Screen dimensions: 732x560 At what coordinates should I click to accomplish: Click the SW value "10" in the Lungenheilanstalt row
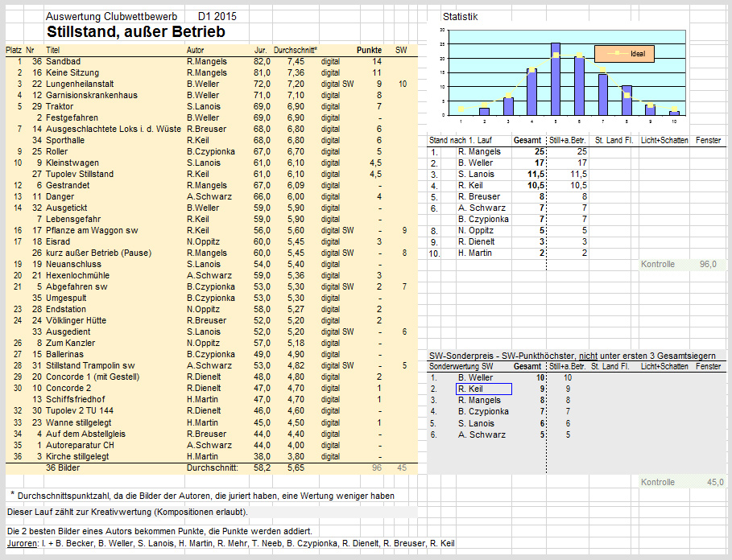(x=403, y=84)
